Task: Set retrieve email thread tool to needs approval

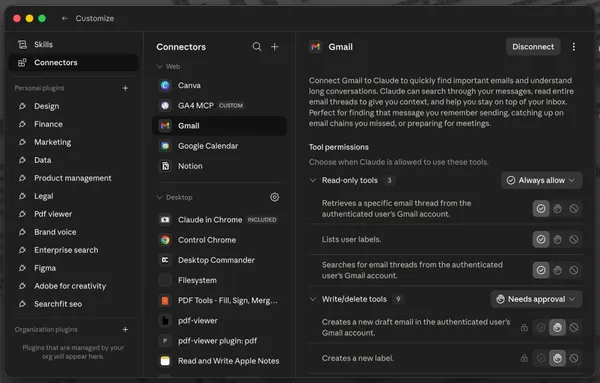Action: point(557,209)
